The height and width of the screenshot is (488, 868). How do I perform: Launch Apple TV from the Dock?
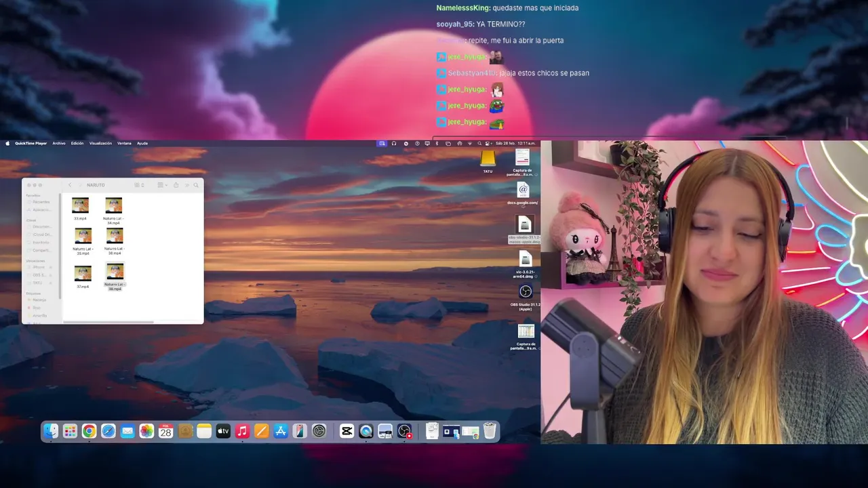pos(223,431)
